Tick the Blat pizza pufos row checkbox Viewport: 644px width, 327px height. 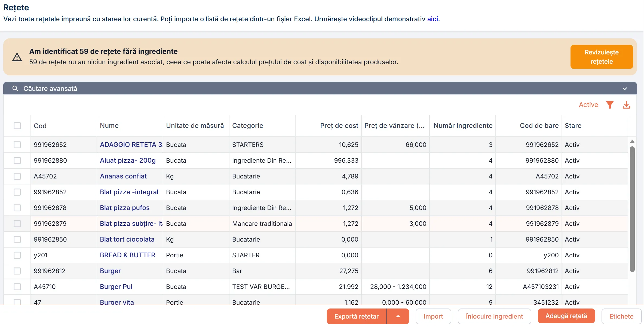(x=17, y=208)
